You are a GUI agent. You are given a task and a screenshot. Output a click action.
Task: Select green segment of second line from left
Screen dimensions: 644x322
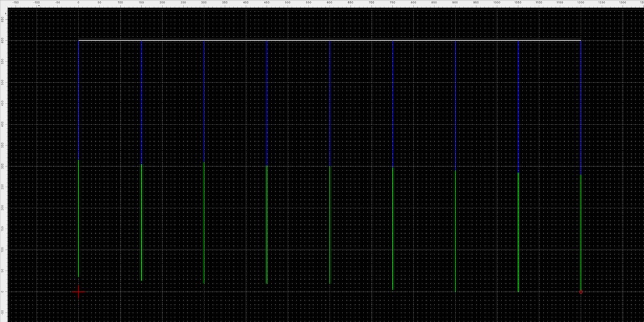tap(141, 222)
